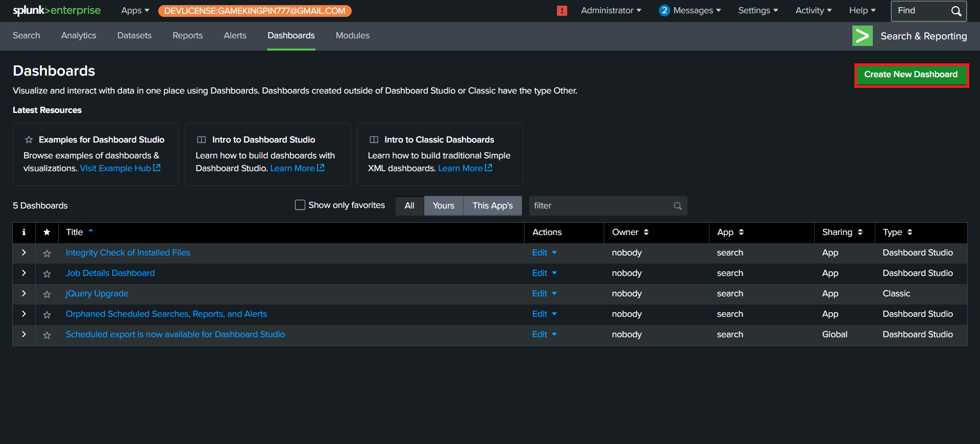Click the Global sharing cell
This screenshot has height=444, width=980.
point(835,334)
